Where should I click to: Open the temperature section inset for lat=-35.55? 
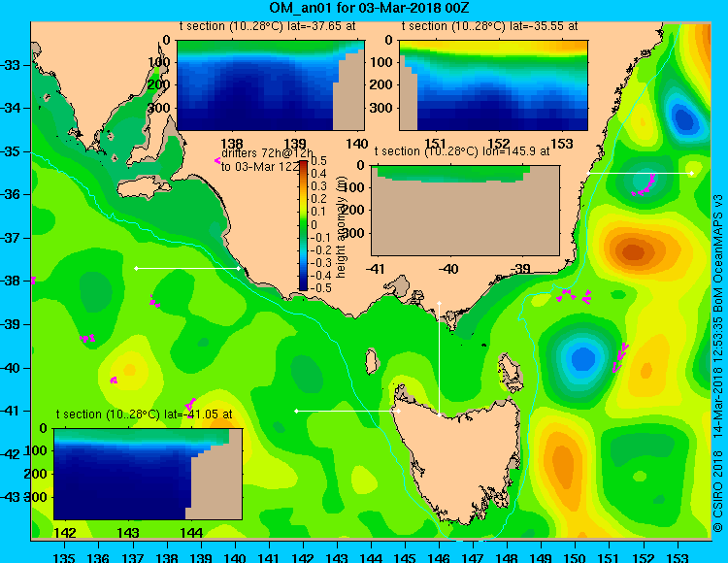pyautogui.click(x=493, y=85)
